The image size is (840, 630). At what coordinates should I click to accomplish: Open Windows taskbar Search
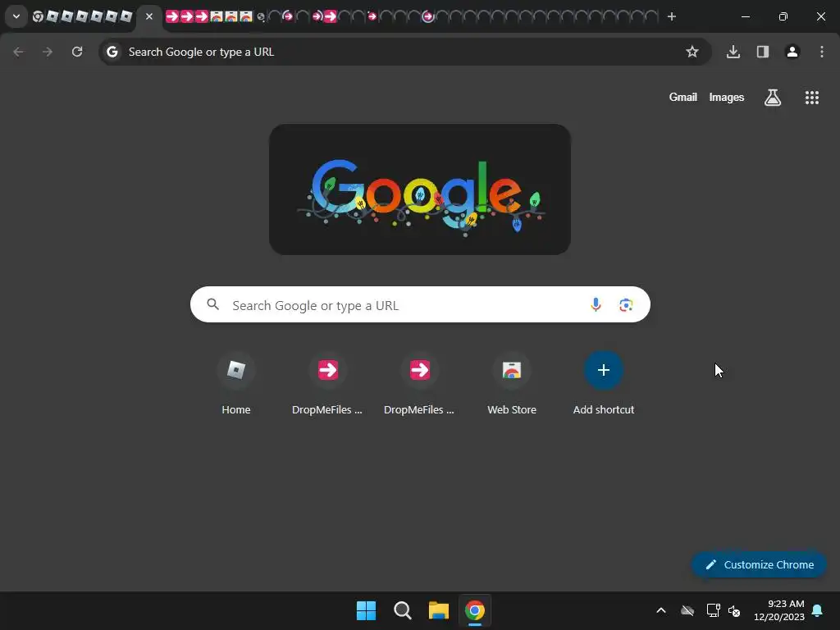[x=402, y=610]
